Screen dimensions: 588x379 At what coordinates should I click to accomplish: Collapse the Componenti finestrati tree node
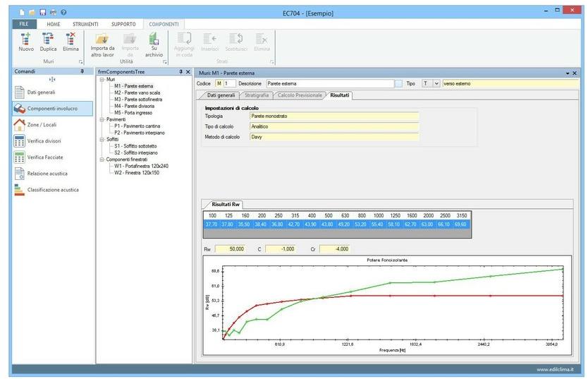point(102,159)
